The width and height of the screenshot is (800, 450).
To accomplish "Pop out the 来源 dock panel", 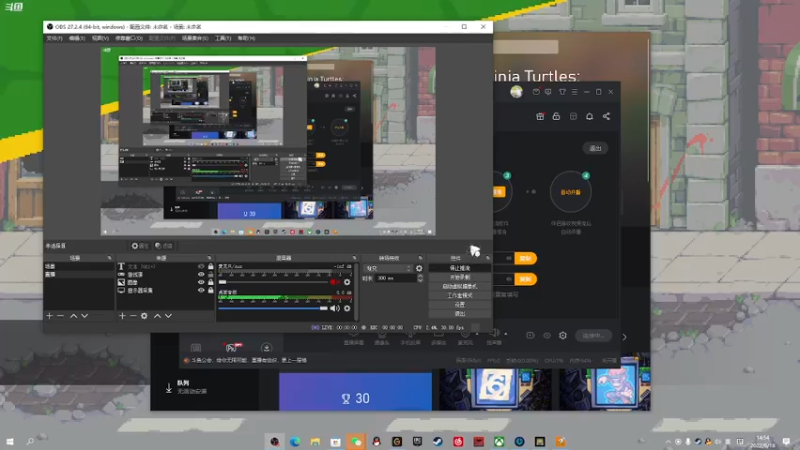I will 209,258.
